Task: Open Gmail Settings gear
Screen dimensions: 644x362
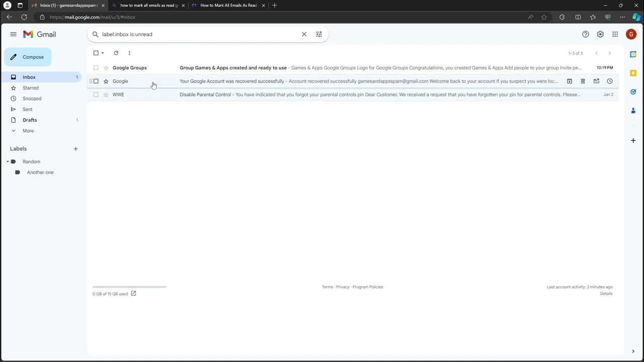Action: [x=600, y=34]
